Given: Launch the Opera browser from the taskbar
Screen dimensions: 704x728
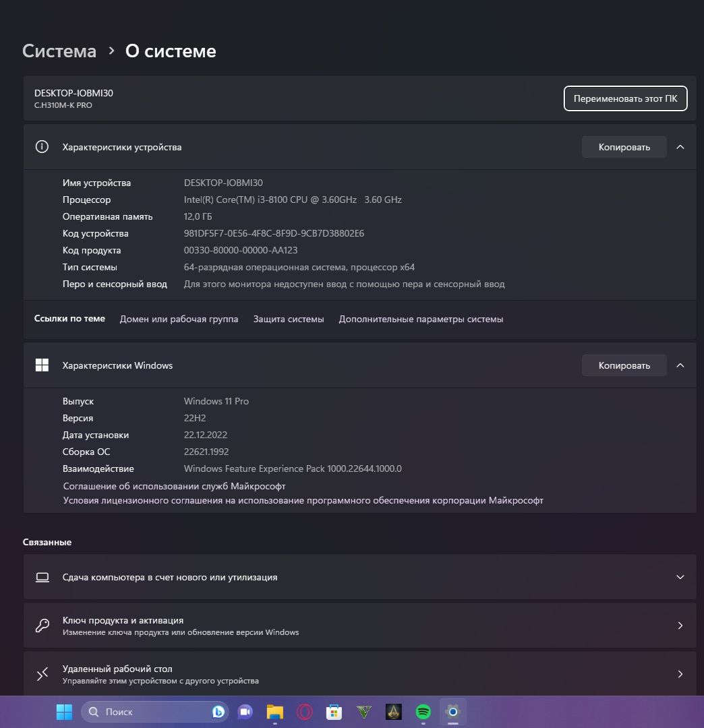Looking at the screenshot, I should (305, 712).
